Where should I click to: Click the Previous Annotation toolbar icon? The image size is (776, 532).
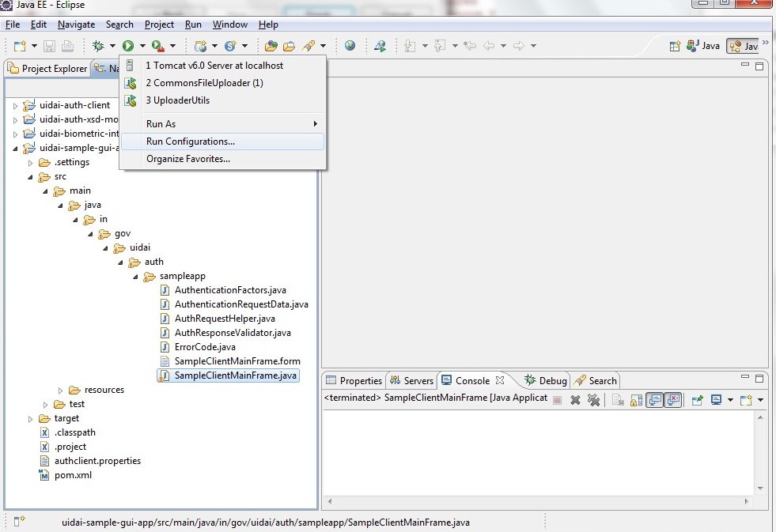(440, 46)
